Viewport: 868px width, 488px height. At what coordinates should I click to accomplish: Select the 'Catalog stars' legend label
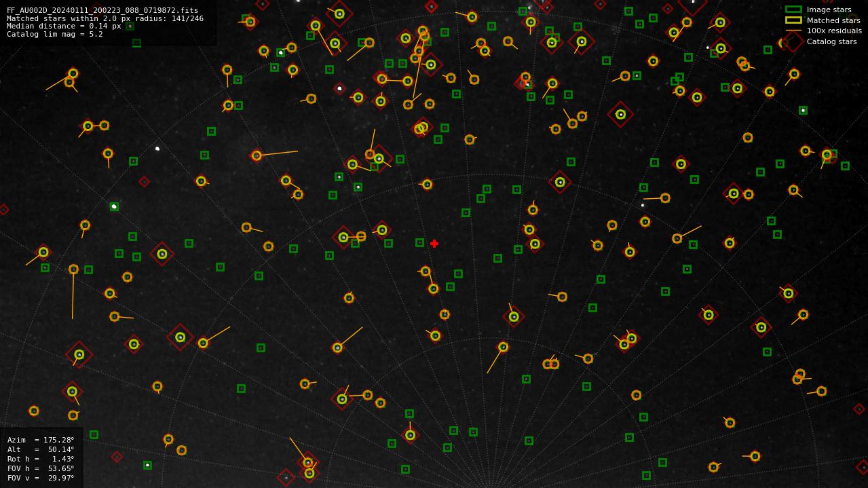point(831,41)
